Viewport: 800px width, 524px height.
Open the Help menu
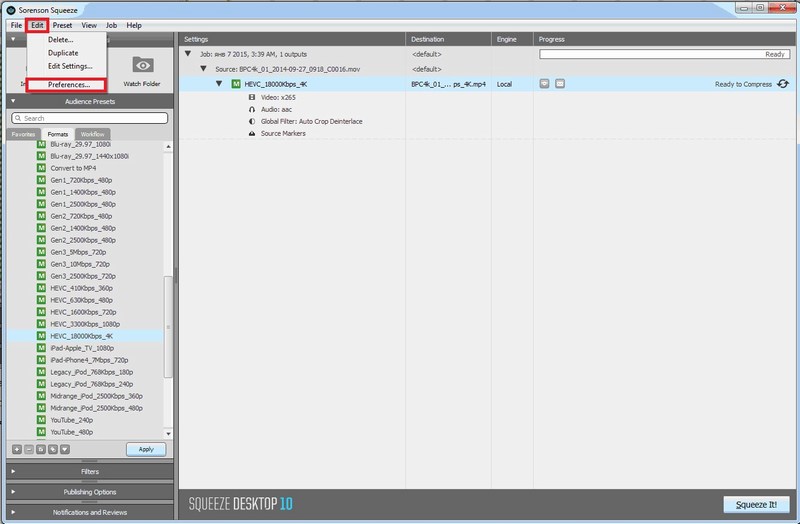click(134, 25)
